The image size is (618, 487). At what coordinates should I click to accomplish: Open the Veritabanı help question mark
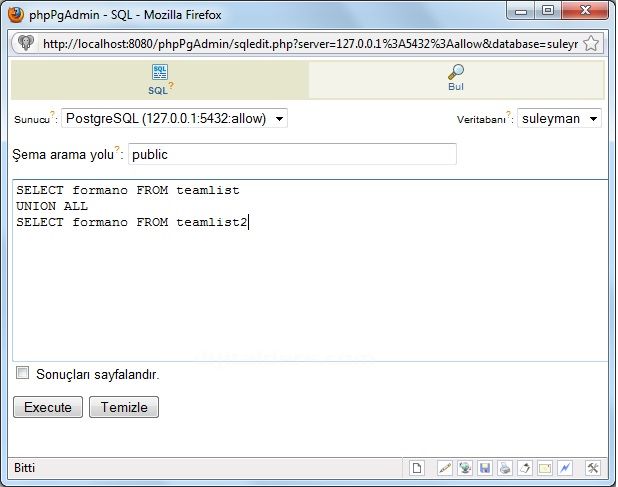(x=508, y=114)
